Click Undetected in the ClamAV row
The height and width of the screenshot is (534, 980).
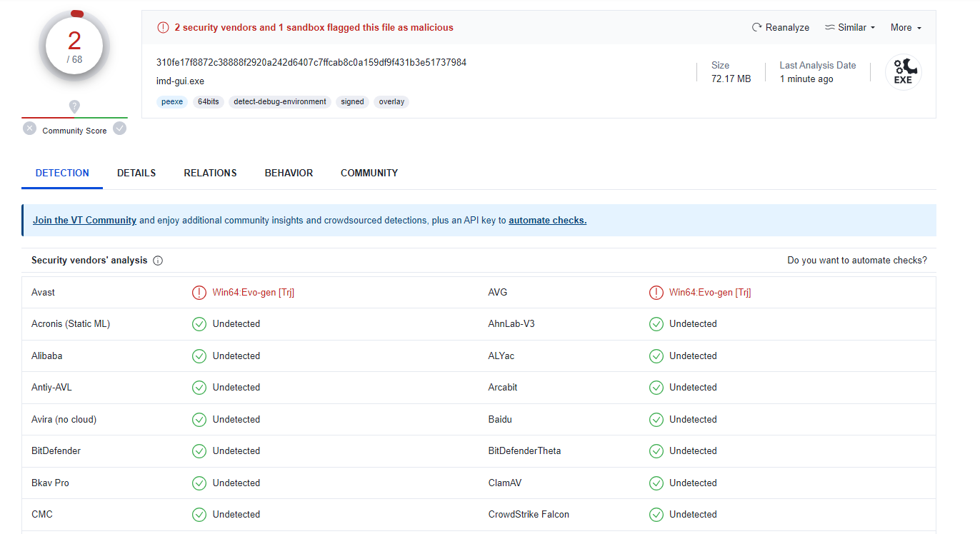tap(693, 483)
